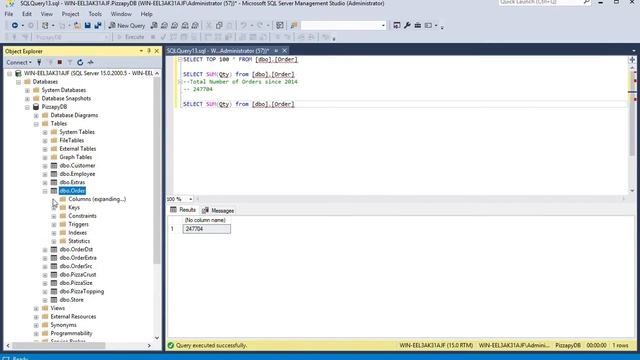This screenshot has height=360, width=640.
Task: Expand the dbo.Store table node
Action: click(45, 300)
